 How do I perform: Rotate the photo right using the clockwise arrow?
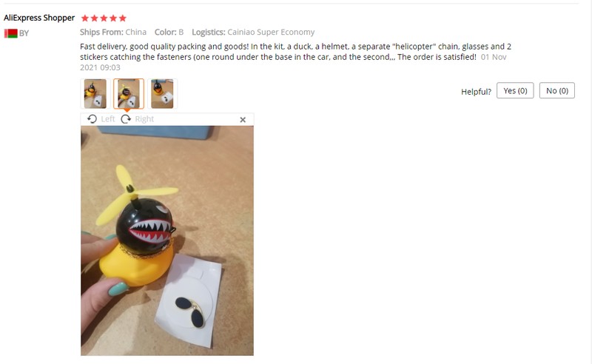coord(126,119)
